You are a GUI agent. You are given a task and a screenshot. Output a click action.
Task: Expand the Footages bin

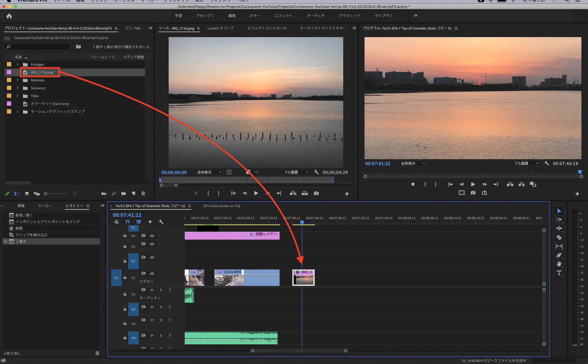point(17,64)
